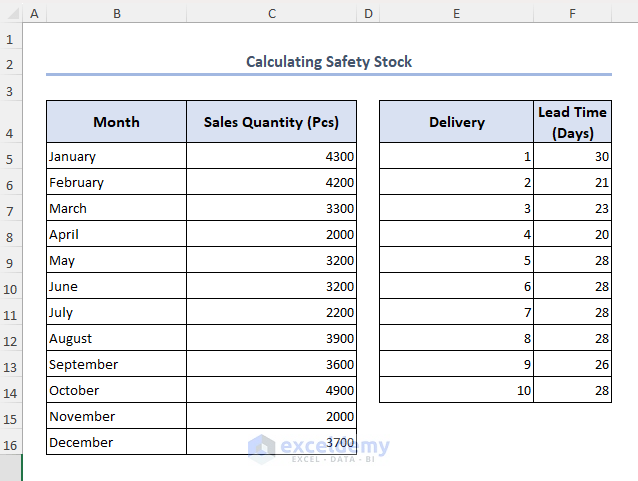The height and width of the screenshot is (481, 638).
Task: Select row 16 header
Action: (11, 443)
